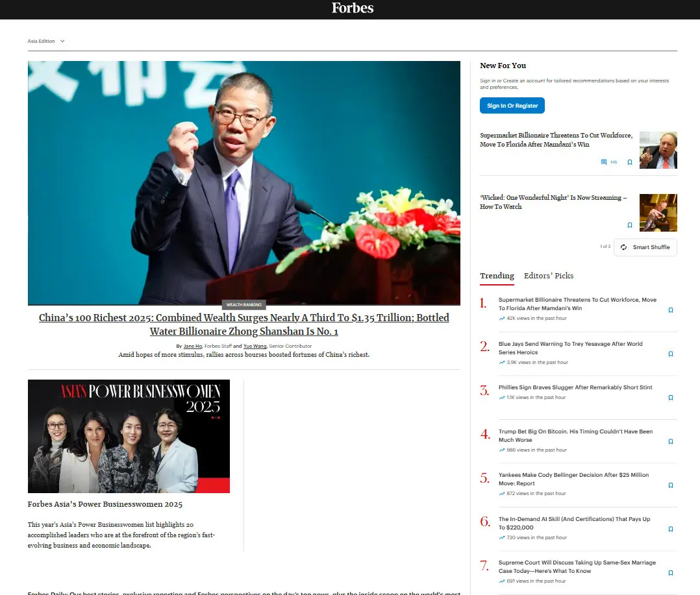Click bookmark icon on the Trump Bitcoin item
The height and width of the screenshot is (595, 700).
coord(670,441)
